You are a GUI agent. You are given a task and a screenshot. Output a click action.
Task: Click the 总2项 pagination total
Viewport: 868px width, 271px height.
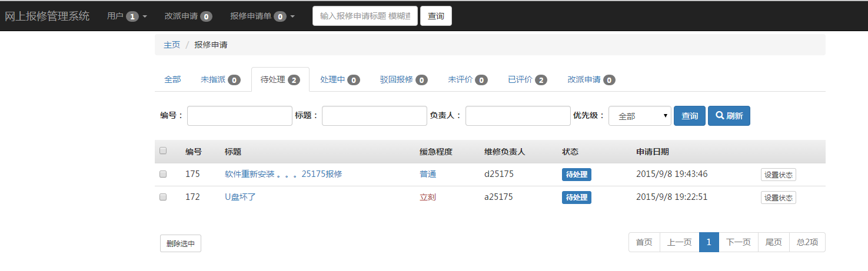click(807, 242)
